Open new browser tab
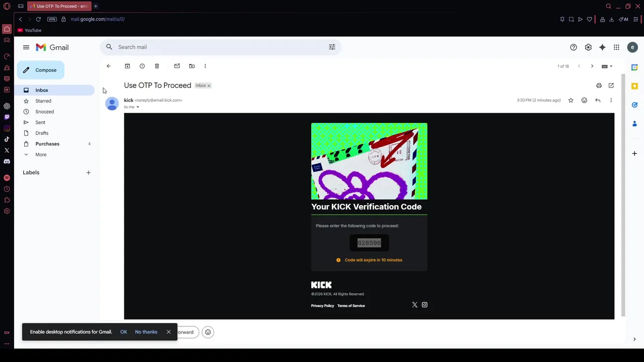The image size is (644, 362). [96, 6]
